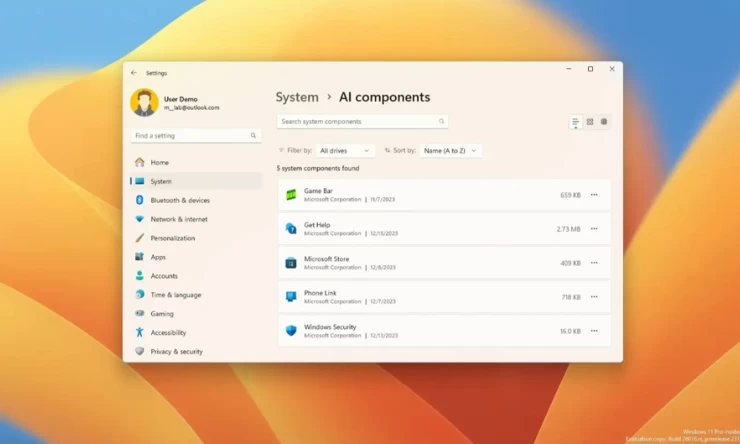The width and height of the screenshot is (740, 444).
Task: Switch to grid view layout
Action: click(x=589, y=122)
